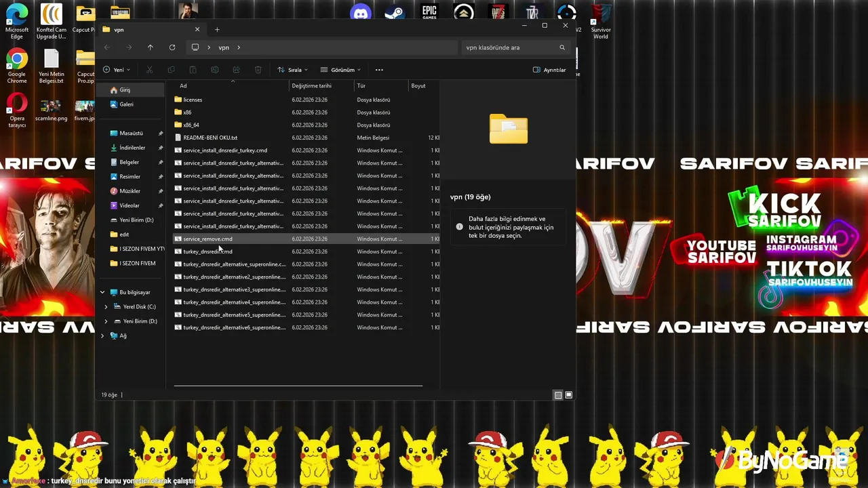
Task: Open Google Chrome desktop shortcut
Action: click(x=17, y=66)
